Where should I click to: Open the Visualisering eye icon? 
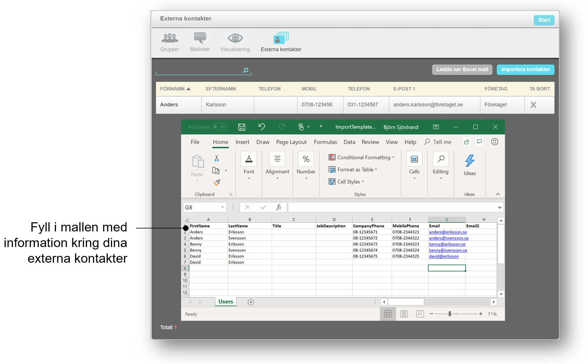pos(235,38)
